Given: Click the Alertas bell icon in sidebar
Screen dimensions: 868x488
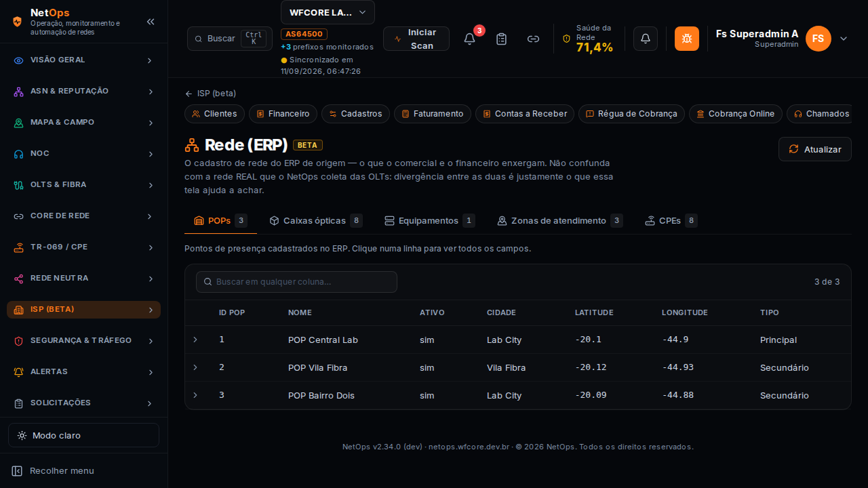Looking at the screenshot, I should 19,372.
